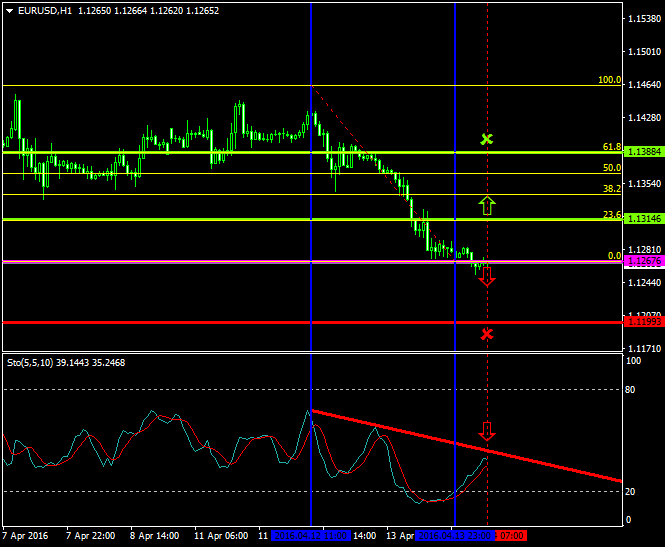Viewport: 665px width, 547px height.
Task: Click the Sto(5,5,10) indicator label
Action: click(x=30, y=363)
